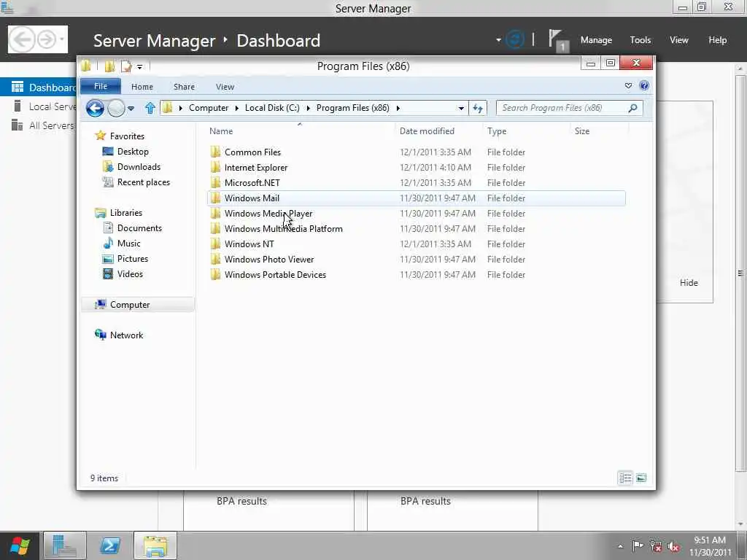Select Windows Portable Devices folder name
Viewport: 747px width, 560px height.
point(275,275)
